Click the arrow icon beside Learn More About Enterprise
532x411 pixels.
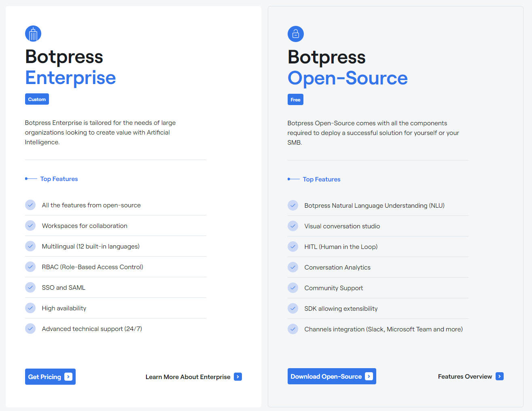[238, 376]
